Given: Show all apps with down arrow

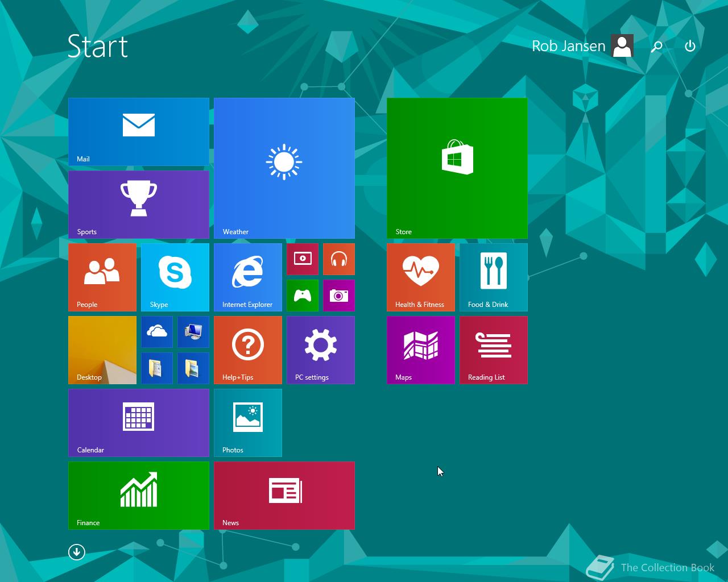Looking at the screenshot, I should click(77, 552).
